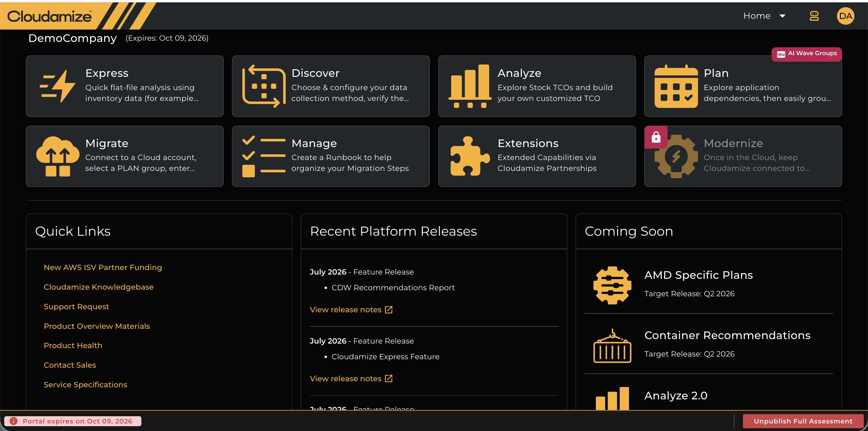Open the Product Health link
The width and height of the screenshot is (868, 431).
73,345
